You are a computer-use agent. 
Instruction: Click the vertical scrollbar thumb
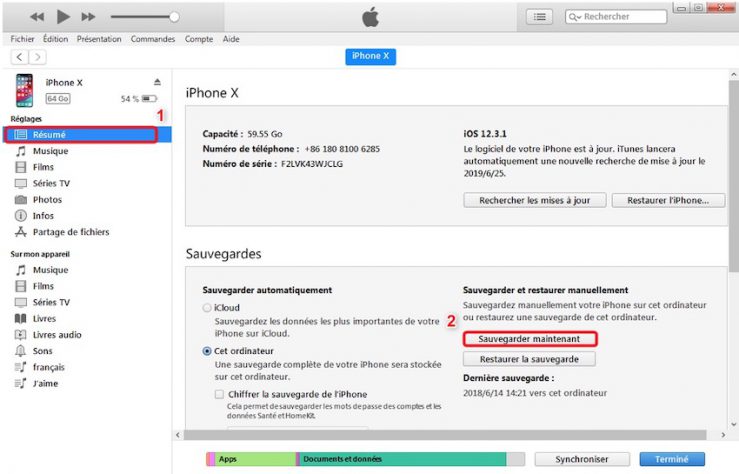[733, 174]
